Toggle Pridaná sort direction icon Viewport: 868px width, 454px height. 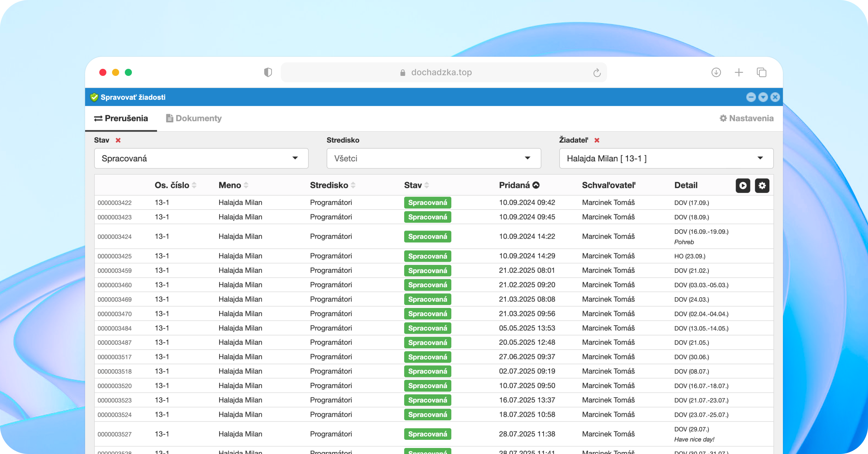(536, 185)
